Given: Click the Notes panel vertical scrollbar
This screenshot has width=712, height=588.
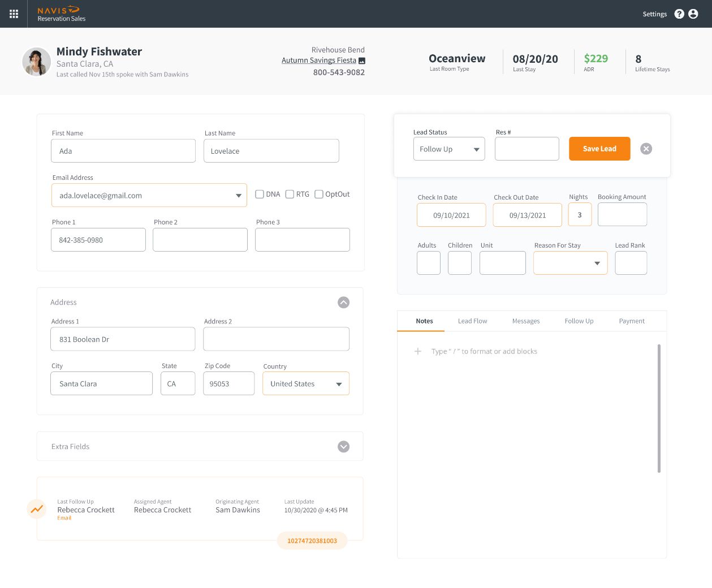Looking at the screenshot, I should pos(659,408).
